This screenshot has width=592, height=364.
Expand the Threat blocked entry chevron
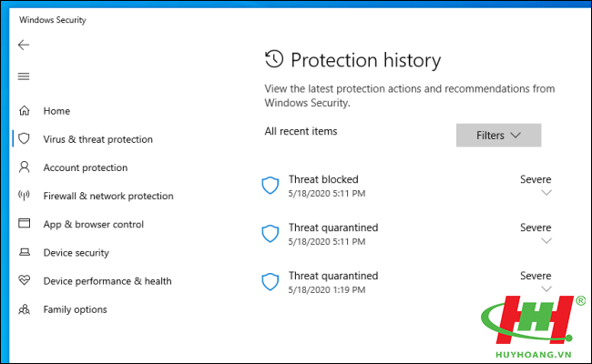tap(546, 193)
